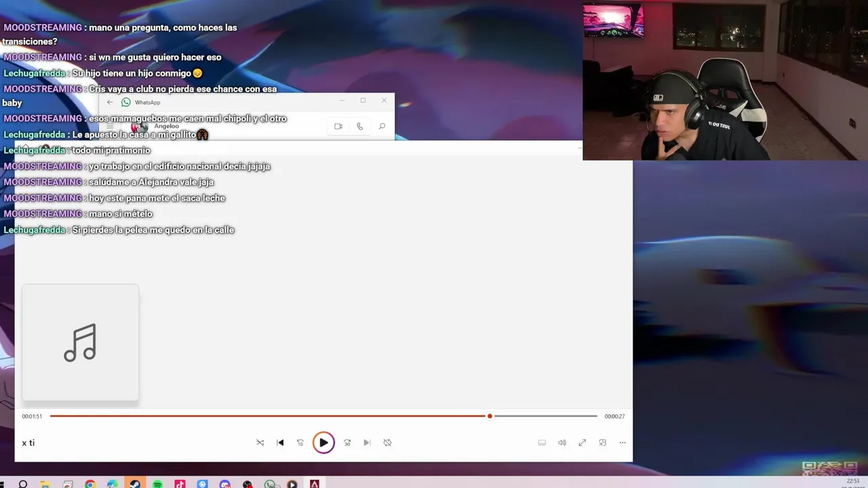The width and height of the screenshot is (868, 488).
Task: Click the clock showing 22:53
Action: coord(853,481)
